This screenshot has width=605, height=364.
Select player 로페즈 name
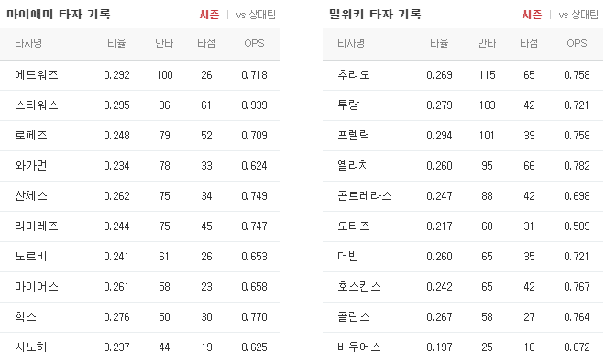click(x=31, y=135)
